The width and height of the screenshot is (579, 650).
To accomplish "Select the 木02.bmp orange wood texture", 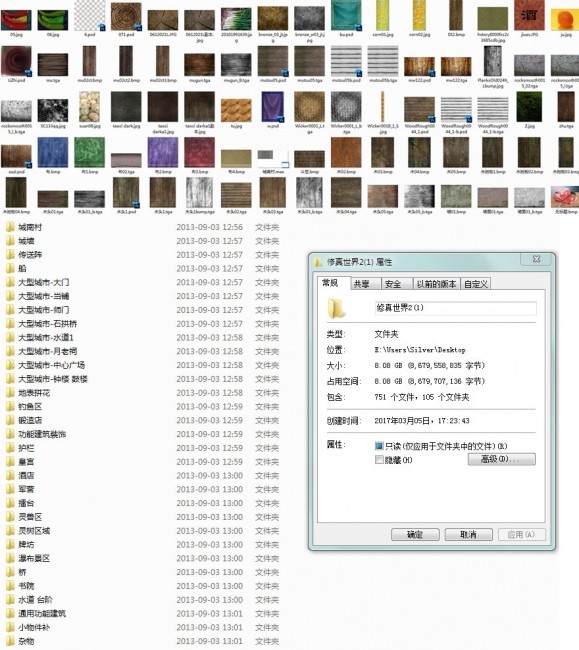I will [x=346, y=152].
